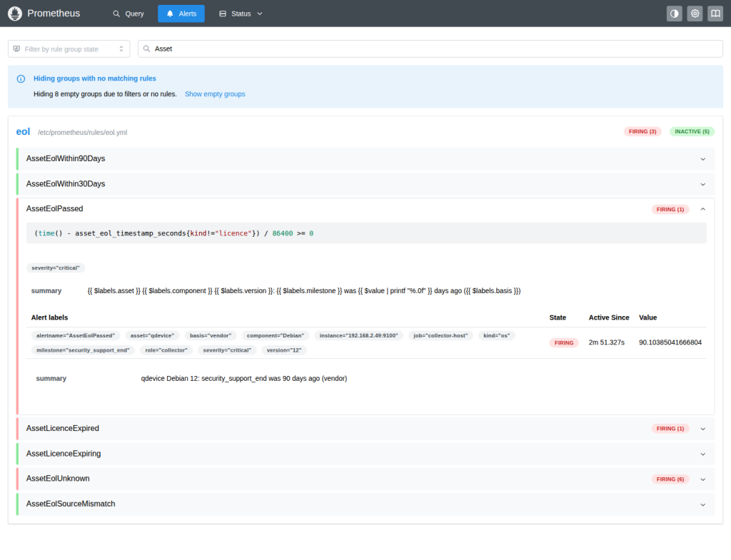Open the eol rule group link

point(23,132)
